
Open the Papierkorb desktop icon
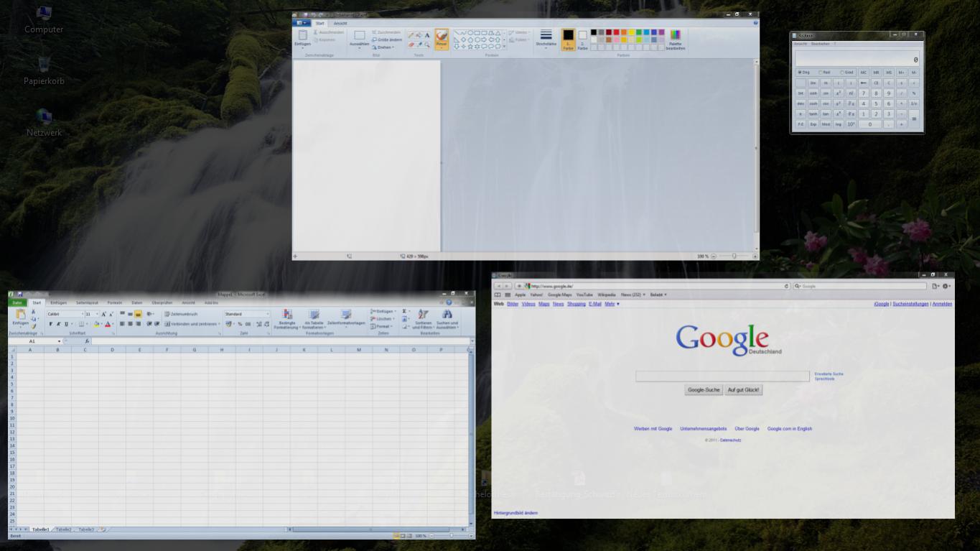click(x=44, y=71)
